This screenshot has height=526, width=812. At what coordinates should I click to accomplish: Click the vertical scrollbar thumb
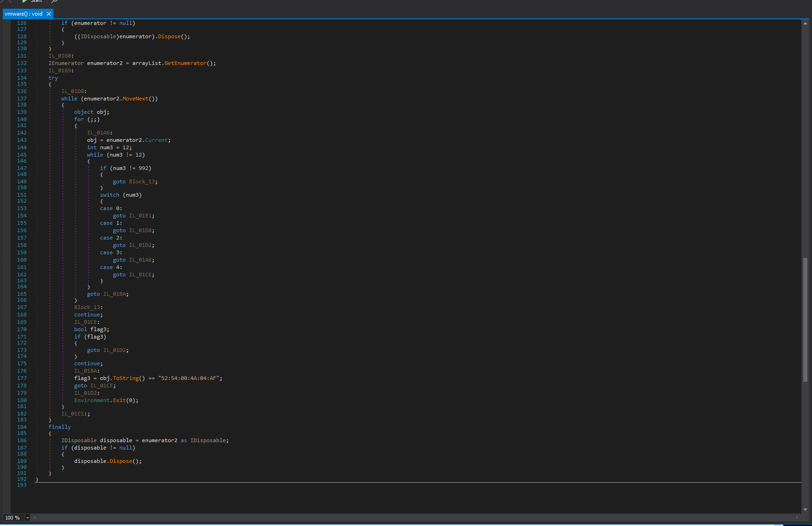coord(805,320)
